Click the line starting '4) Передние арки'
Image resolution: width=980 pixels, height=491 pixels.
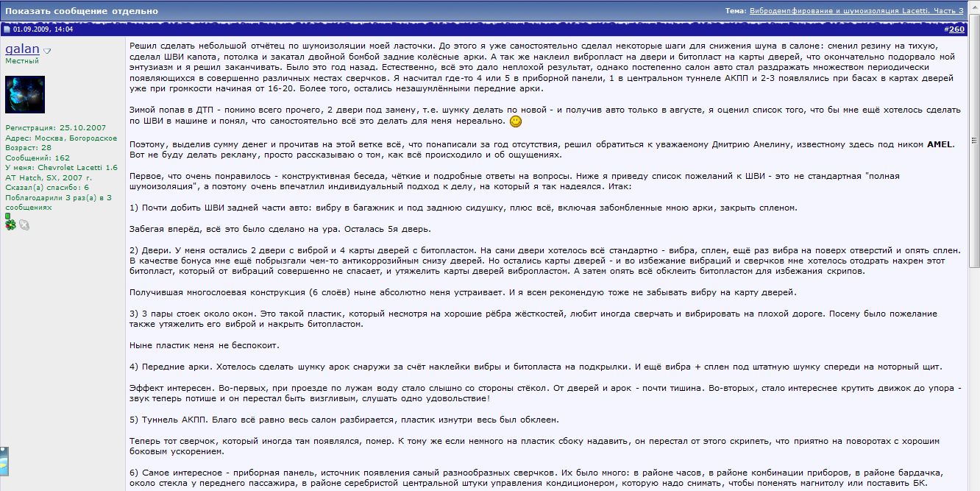point(536,367)
